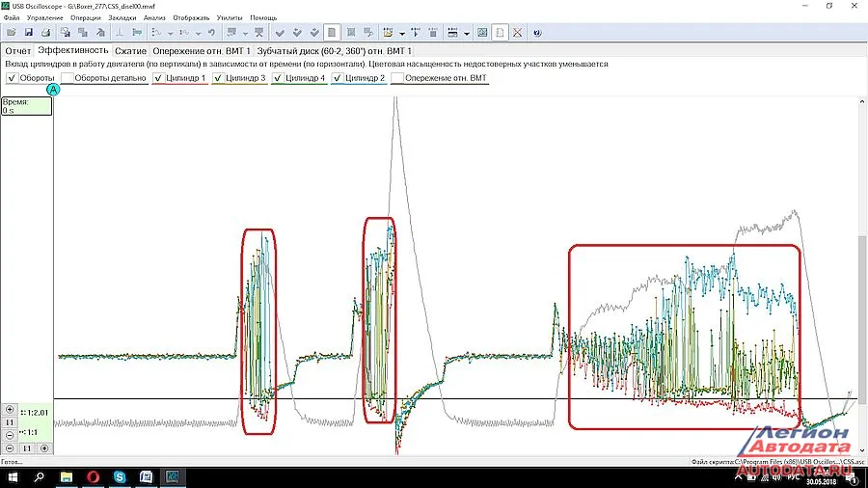The height and width of the screenshot is (488, 868).
Task: Click the green A marker on the timeline
Action: click(53, 90)
